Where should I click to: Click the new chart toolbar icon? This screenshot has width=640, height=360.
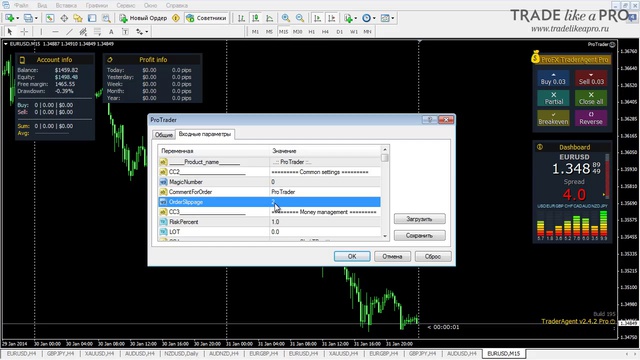[x=10, y=18]
